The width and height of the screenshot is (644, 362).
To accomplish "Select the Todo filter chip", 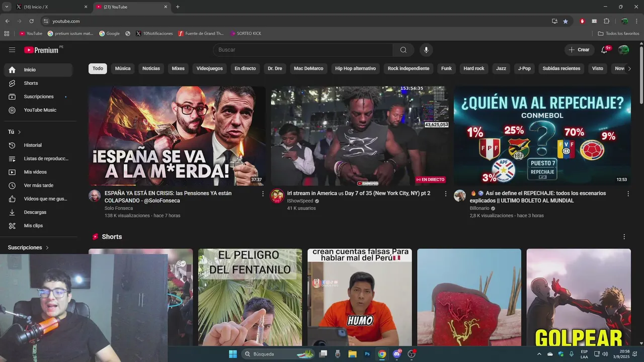I will [x=98, y=68].
